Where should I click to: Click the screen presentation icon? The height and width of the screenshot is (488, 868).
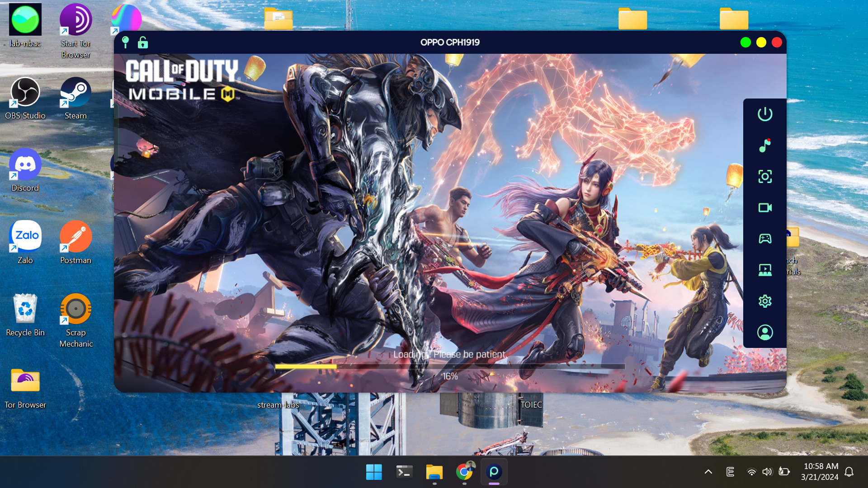(x=765, y=270)
